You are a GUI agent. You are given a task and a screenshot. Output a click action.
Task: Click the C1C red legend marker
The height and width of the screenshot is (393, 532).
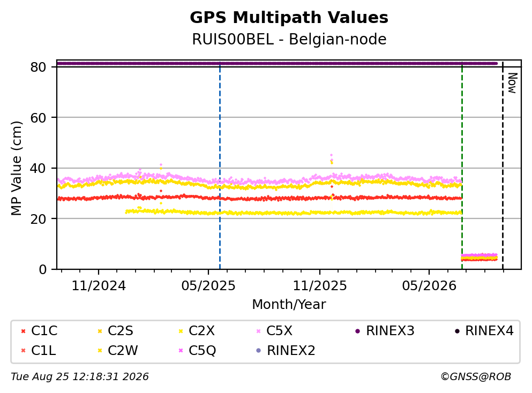23,331
